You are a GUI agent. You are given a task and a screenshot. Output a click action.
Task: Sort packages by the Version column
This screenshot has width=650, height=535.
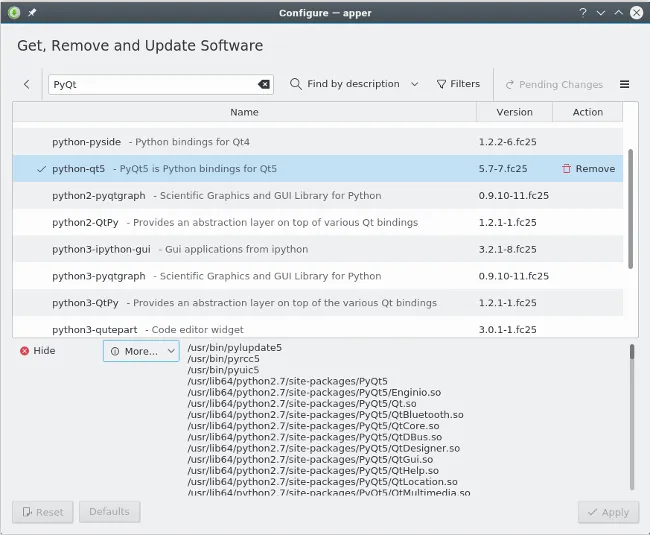(x=515, y=112)
